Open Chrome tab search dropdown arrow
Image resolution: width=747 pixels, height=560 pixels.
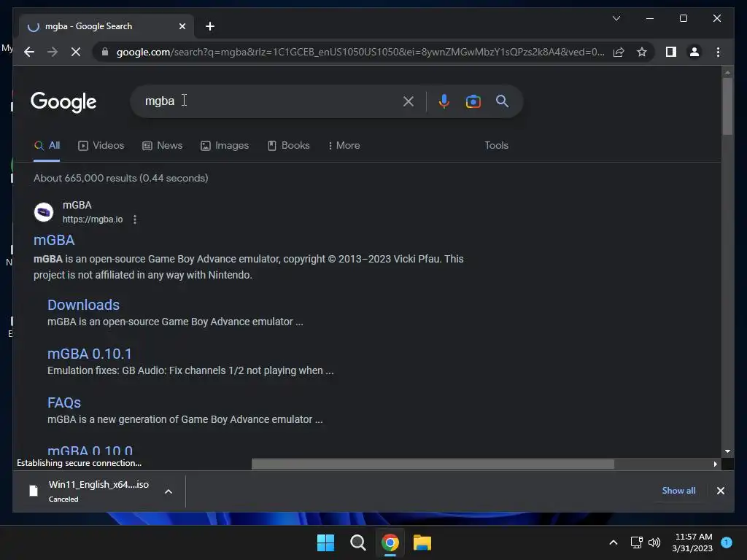point(616,18)
